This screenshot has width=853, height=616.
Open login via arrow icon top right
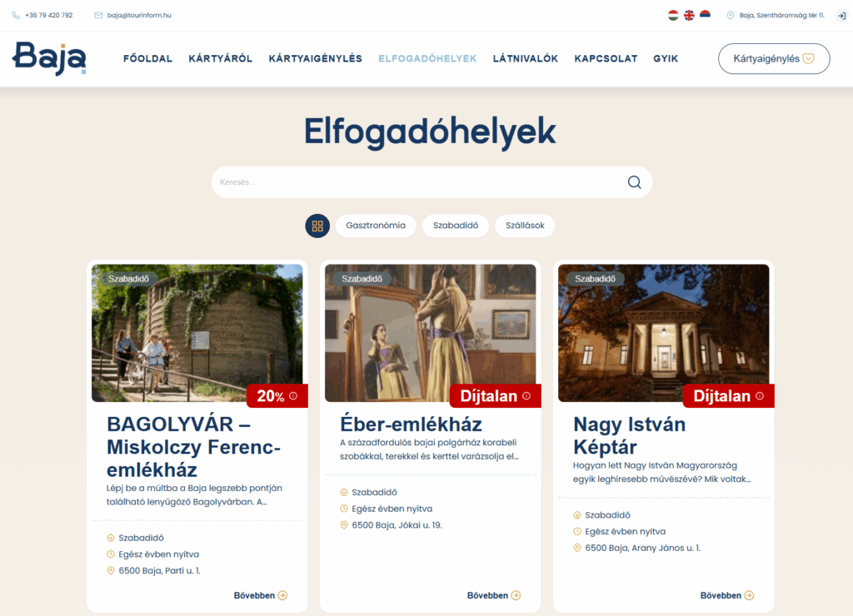point(841,16)
